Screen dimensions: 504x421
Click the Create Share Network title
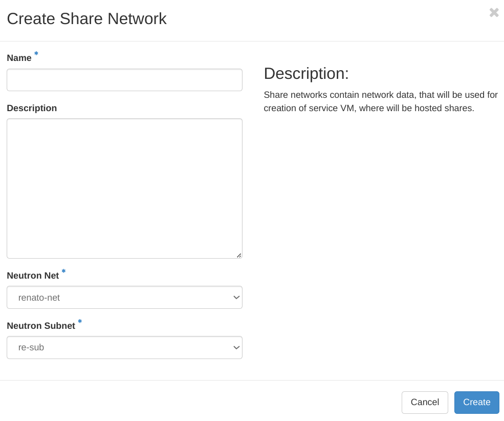click(87, 18)
